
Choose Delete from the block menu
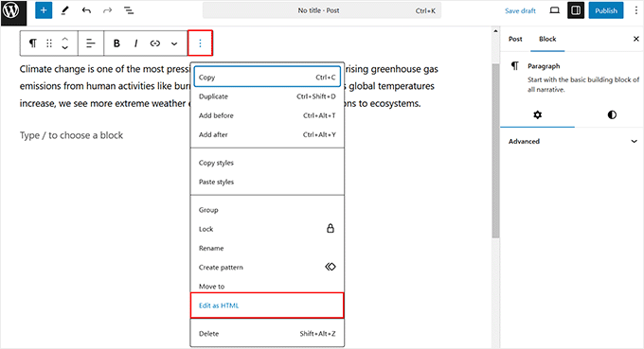tap(267, 334)
